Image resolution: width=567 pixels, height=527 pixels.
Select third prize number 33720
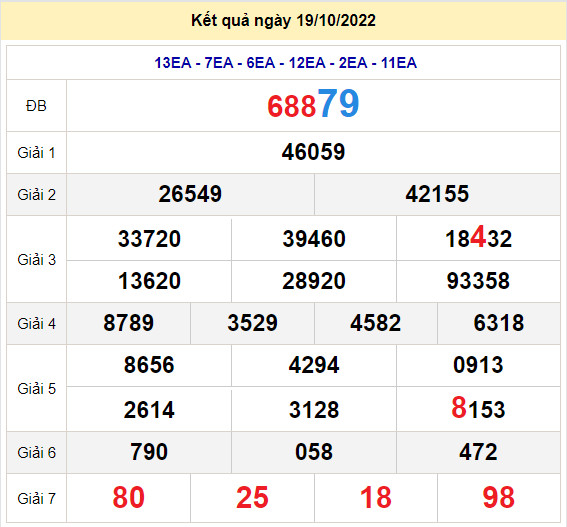(x=149, y=239)
